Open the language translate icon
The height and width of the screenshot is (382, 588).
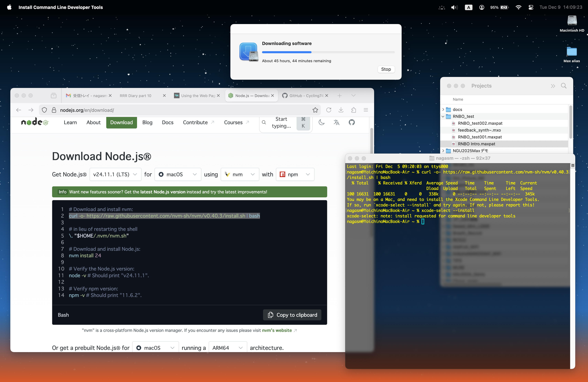click(x=336, y=122)
